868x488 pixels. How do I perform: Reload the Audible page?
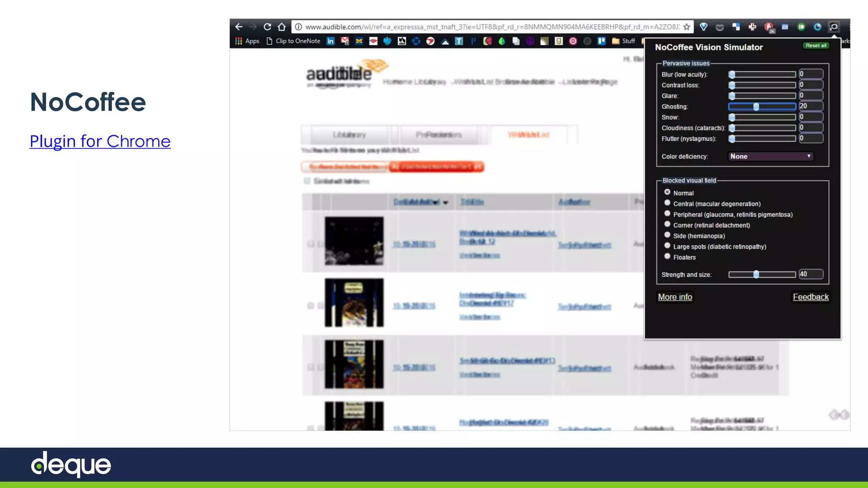267,27
